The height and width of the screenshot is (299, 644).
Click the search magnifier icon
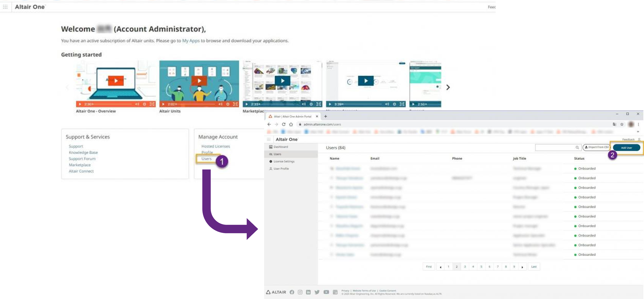pyautogui.click(x=577, y=147)
